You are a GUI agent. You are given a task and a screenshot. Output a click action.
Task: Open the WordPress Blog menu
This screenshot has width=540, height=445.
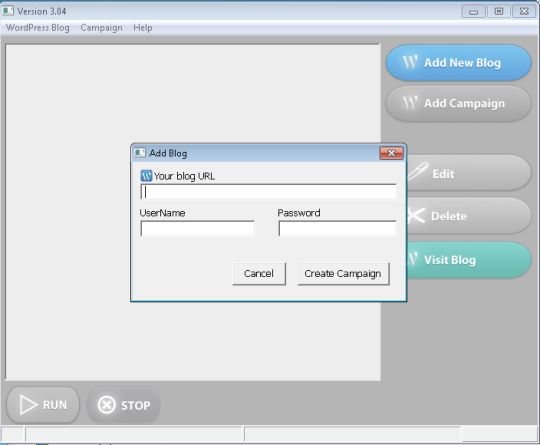38,28
